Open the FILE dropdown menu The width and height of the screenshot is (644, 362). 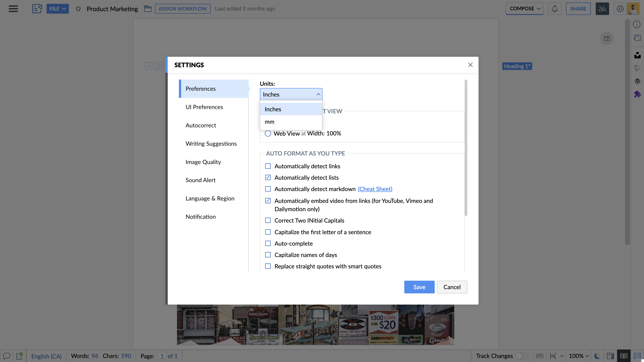coord(57,9)
